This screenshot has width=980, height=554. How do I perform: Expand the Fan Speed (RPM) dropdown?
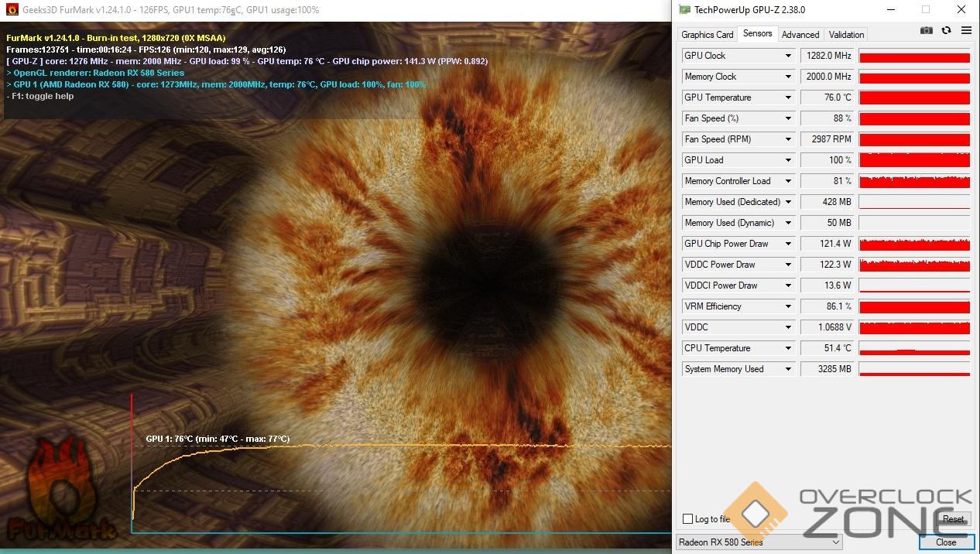(788, 139)
